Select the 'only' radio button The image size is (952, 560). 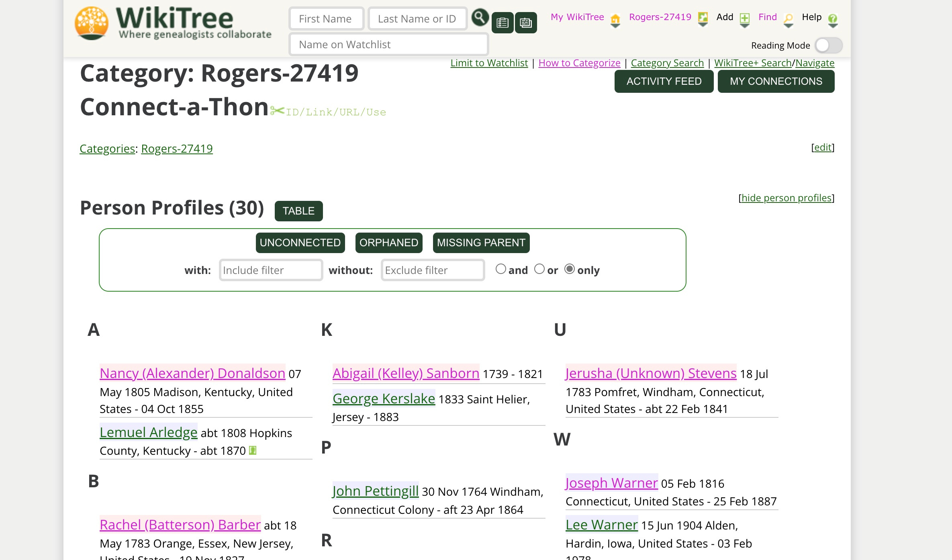click(570, 269)
